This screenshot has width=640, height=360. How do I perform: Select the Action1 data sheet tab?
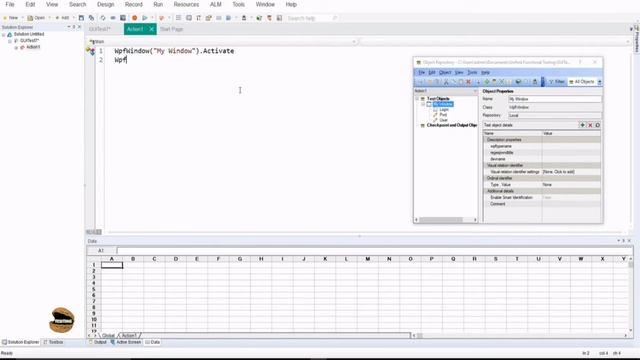click(x=129, y=336)
